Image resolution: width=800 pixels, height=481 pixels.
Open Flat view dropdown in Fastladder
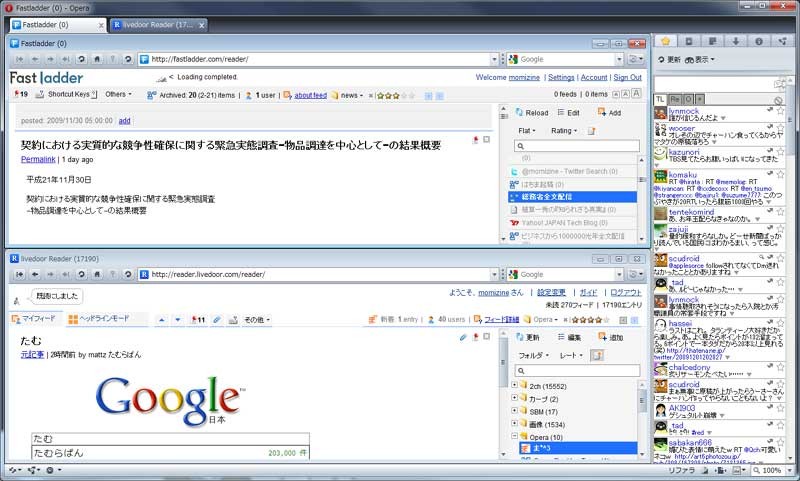(x=527, y=131)
